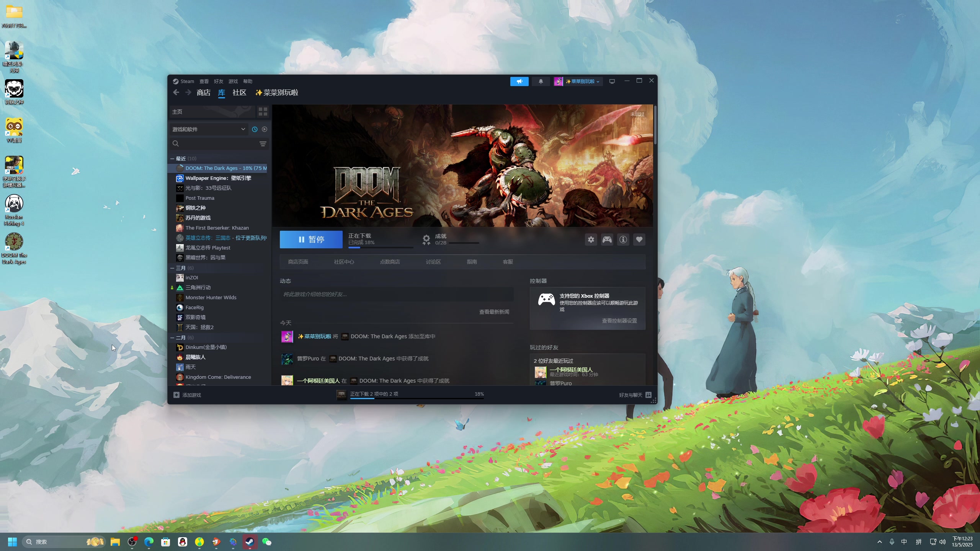Open the 指南 link
This screenshot has width=980, height=551.
472,262
